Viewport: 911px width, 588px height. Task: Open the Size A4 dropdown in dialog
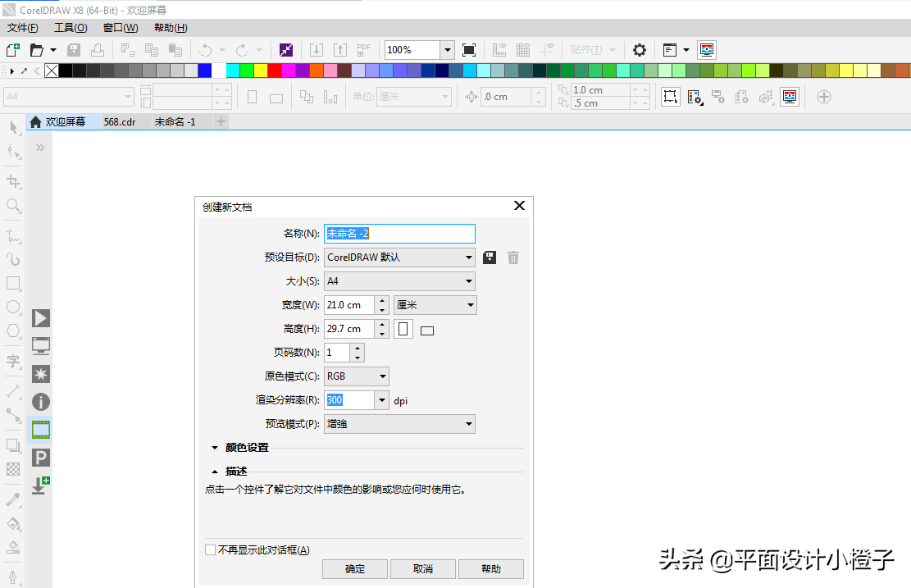pyautogui.click(x=399, y=281)
